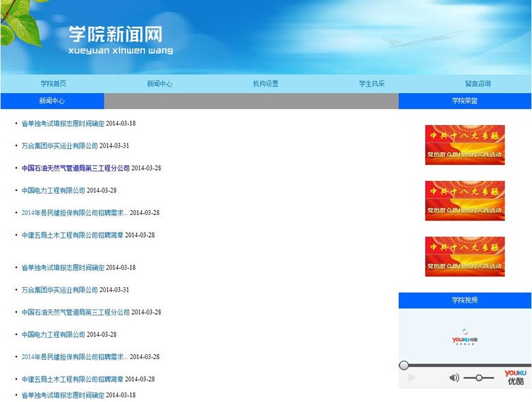Open first 中建五局土木工程有限公司招聘简章 link
Image resolution: width=532 pixels, height=402 pixels.
[72, 235]
